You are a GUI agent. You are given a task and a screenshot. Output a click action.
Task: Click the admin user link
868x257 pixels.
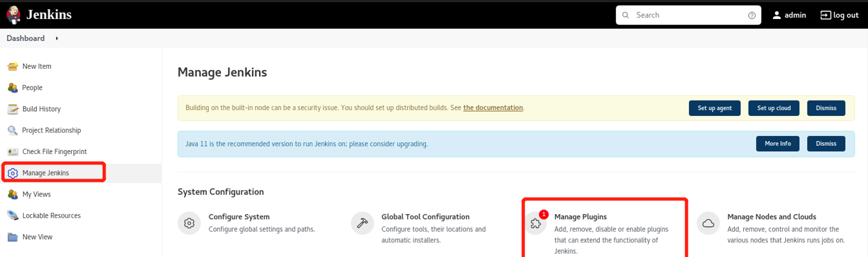[x=795, y=15]
